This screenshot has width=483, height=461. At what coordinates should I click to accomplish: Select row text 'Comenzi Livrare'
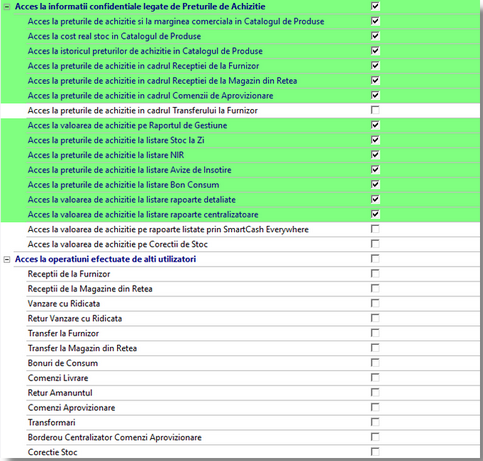coord(58,378)
